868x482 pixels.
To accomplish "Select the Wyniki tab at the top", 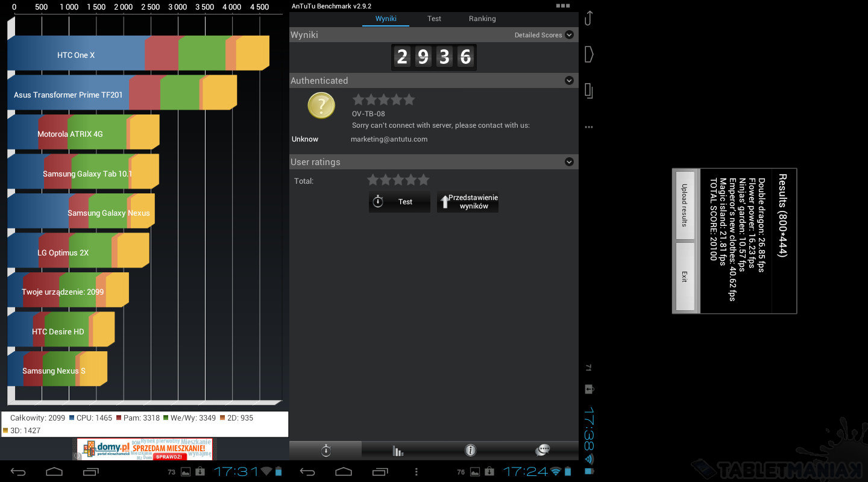I will click(x=386, y=19).
